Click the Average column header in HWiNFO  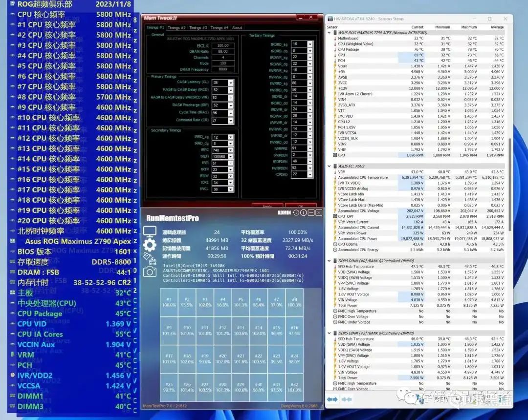[497, 27]
